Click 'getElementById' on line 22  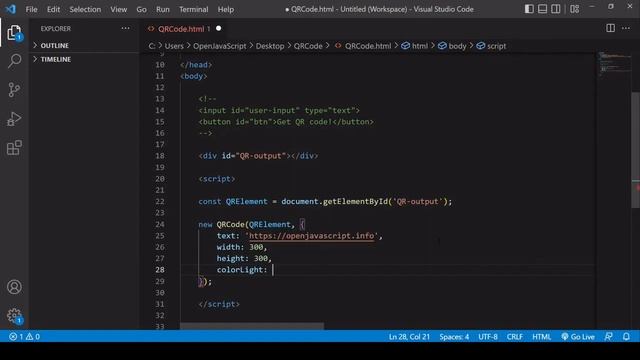(x=355, y=201)
